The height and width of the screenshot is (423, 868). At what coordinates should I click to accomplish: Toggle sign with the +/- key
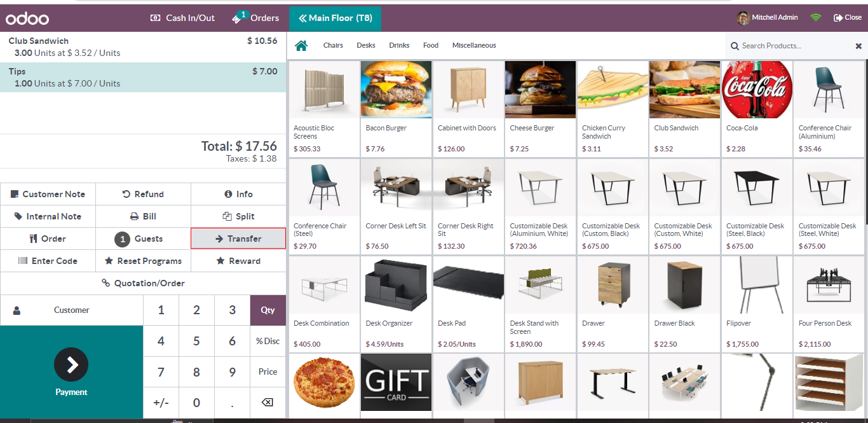pos(161,402)
